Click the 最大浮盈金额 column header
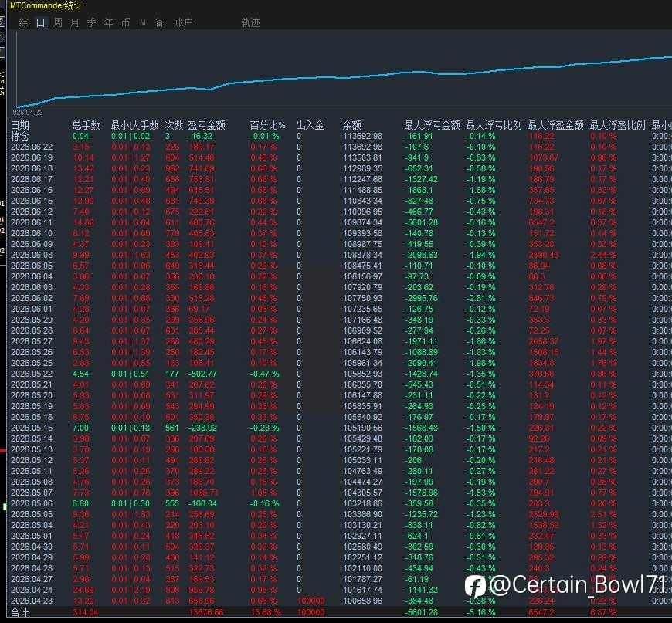 coord(555,125)
